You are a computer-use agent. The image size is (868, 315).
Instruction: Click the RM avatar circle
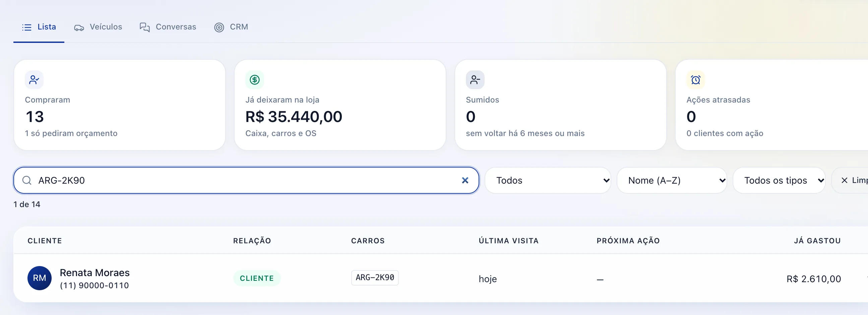click(x=40, y=278)
